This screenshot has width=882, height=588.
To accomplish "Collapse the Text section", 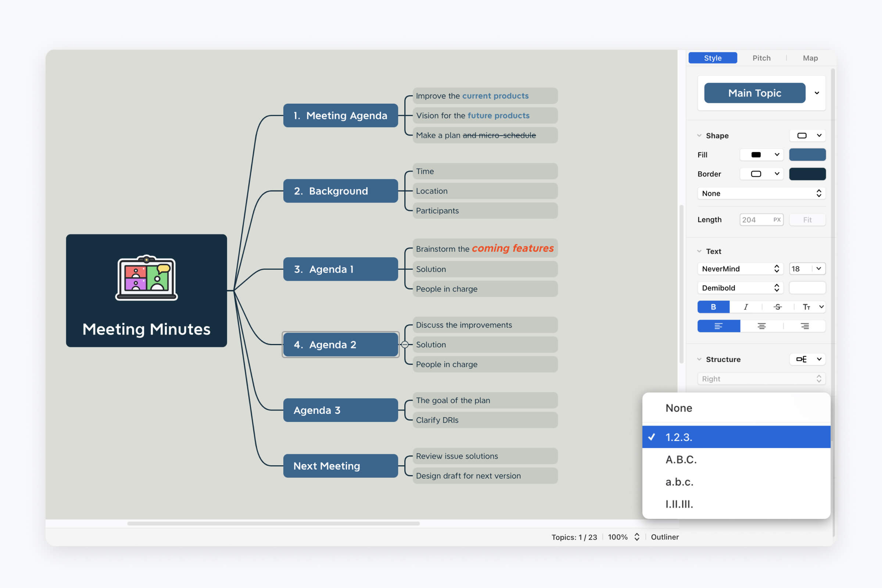I will click(699, 251).
